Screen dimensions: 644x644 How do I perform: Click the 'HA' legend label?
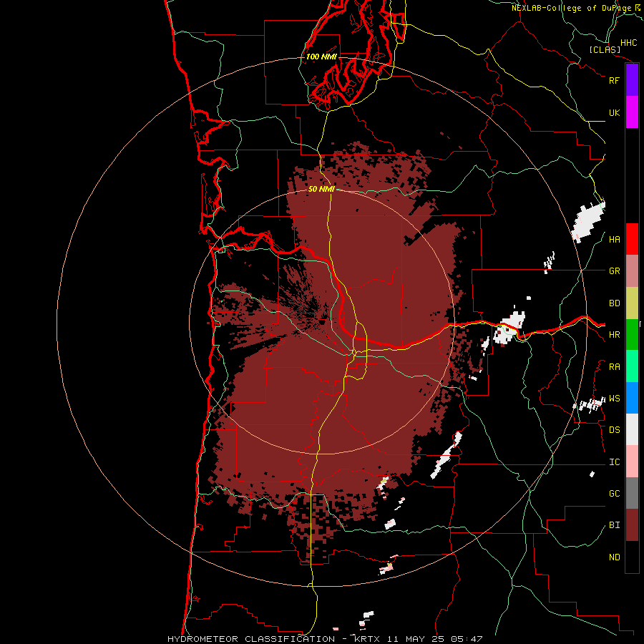click(615, 239)
